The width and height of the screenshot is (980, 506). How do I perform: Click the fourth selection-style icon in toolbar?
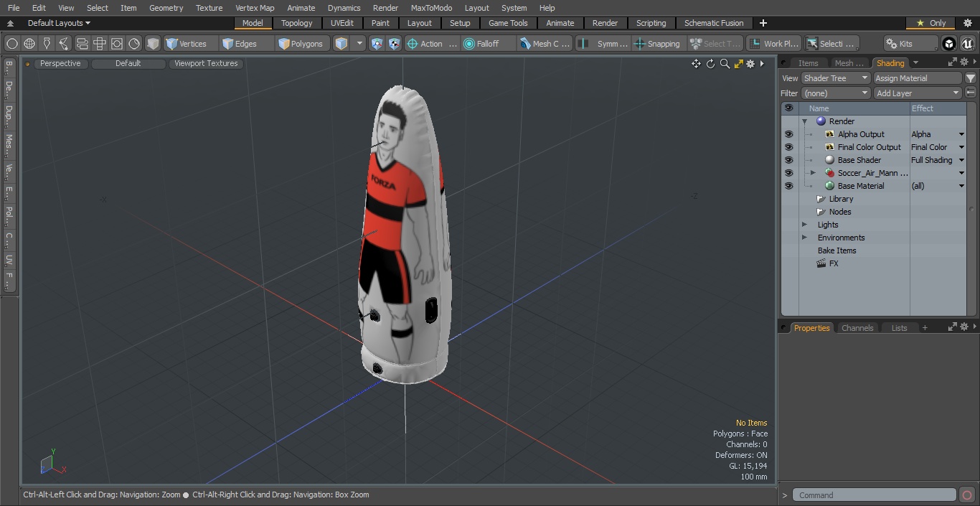tap(64, 44)
